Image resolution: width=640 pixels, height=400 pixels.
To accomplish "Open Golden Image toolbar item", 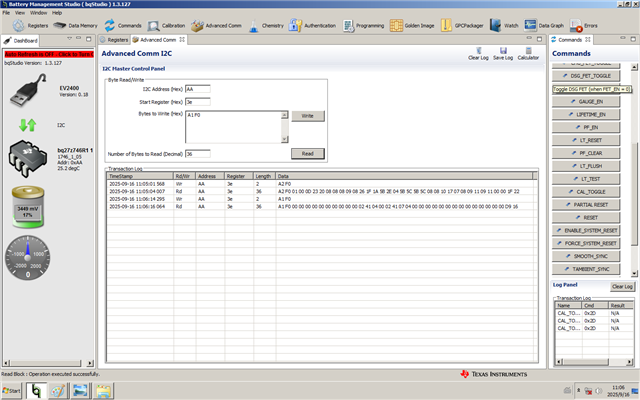I will tap(412, 26).
